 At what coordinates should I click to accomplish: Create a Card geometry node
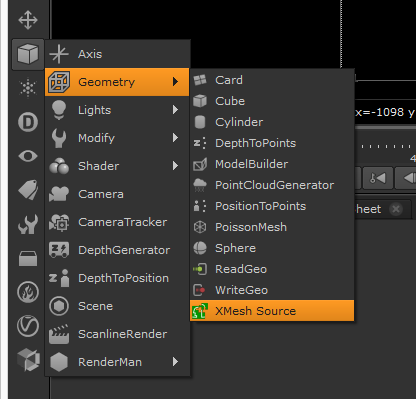click(272, 80)
